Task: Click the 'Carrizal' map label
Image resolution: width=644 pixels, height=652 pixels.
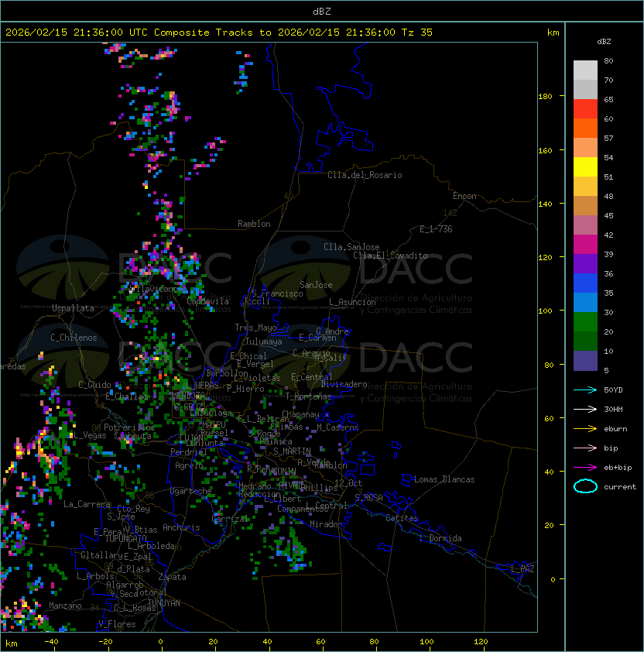Action: point(230,519)
